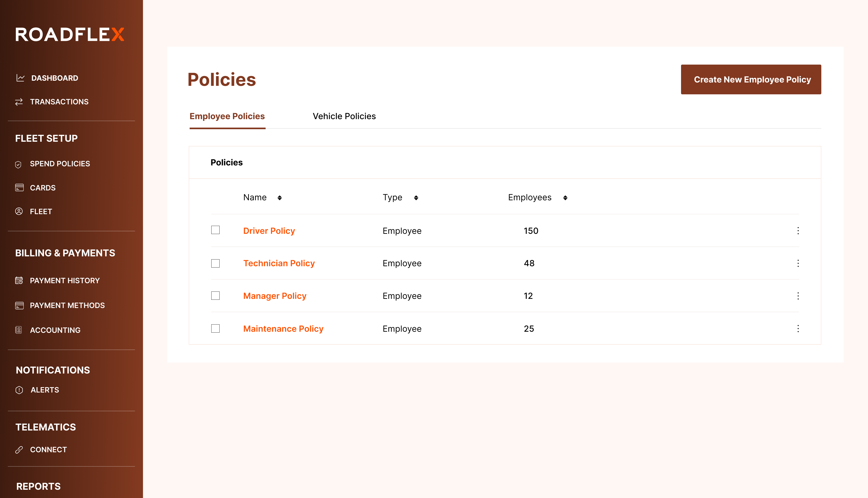This screenshot has height=498, width=868.
Task: Check the Maintenance Policy row checkbox
Action: point(215,329)
